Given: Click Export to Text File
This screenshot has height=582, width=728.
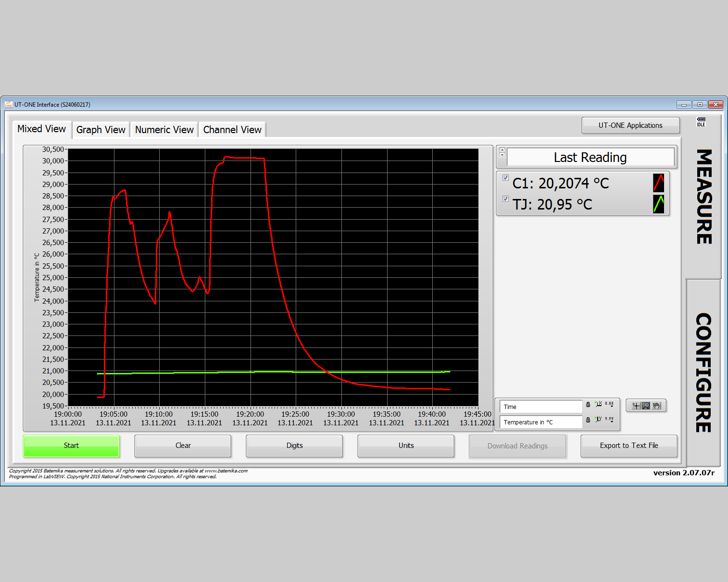Looking at the screenshot, I should coord(628,446).
